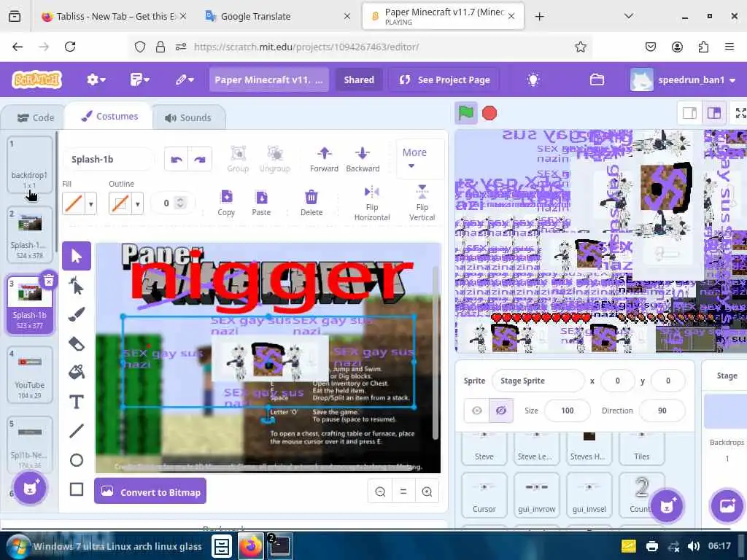The image size is (747, 560).
Task: Switch to small stage layout
Action: coord(689,113)
